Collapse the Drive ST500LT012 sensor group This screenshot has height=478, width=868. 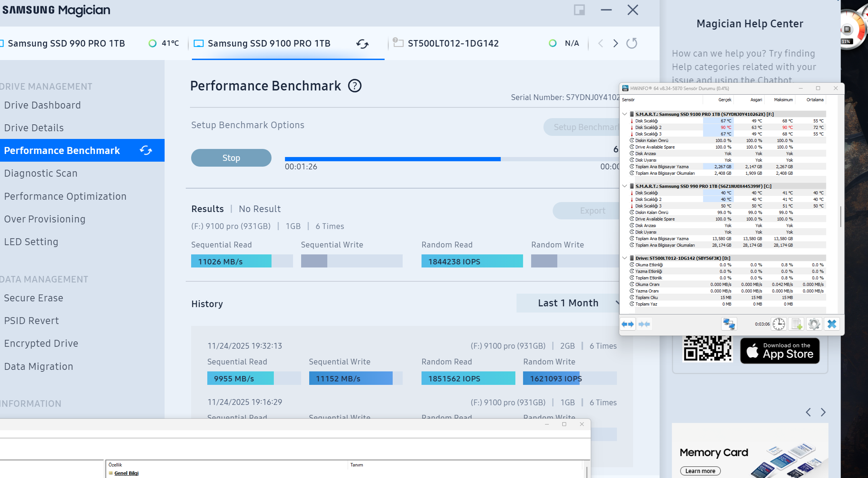click(625, 258)
